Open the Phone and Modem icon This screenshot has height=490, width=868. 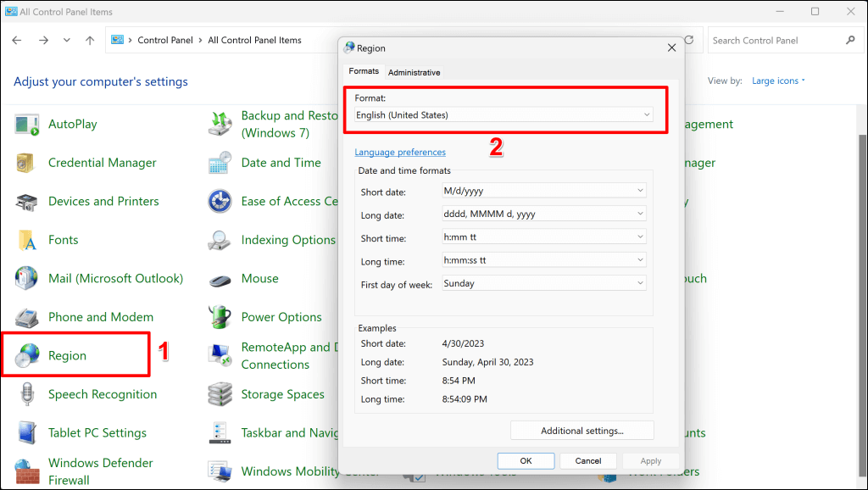click(26, 317)
